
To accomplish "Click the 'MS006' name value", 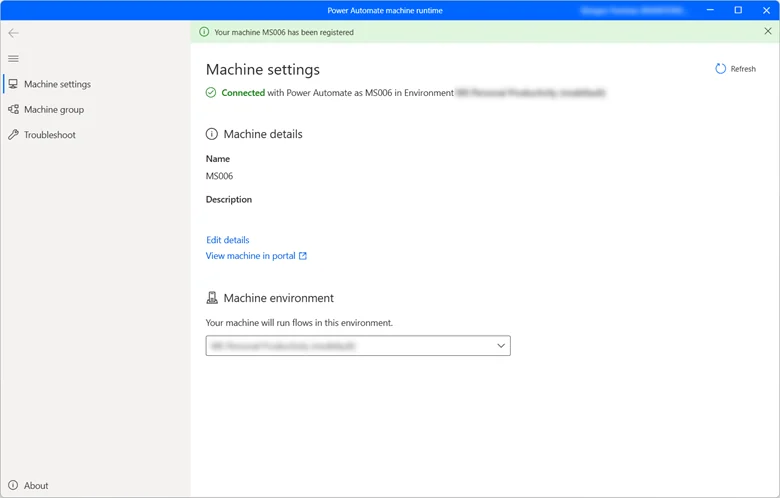I will (x=219, y=176).
